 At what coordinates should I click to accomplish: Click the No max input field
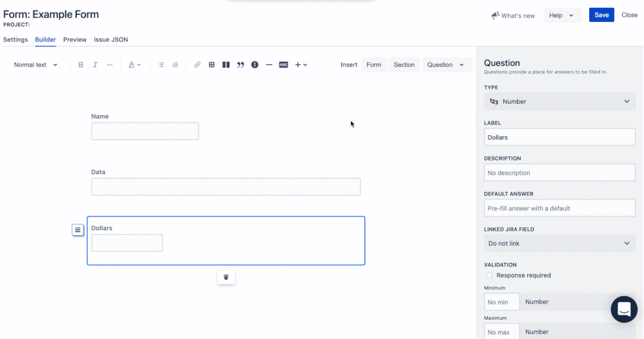(502, 332)
